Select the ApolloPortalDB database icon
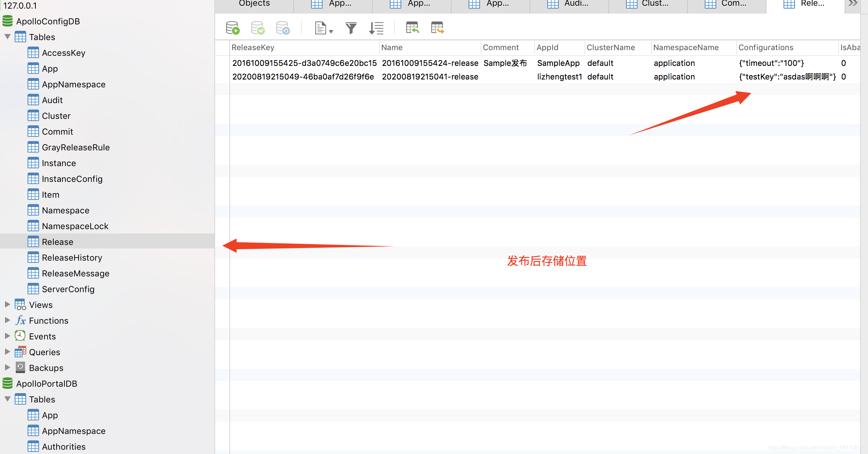The image size is (868, 454). coord(8,383)
